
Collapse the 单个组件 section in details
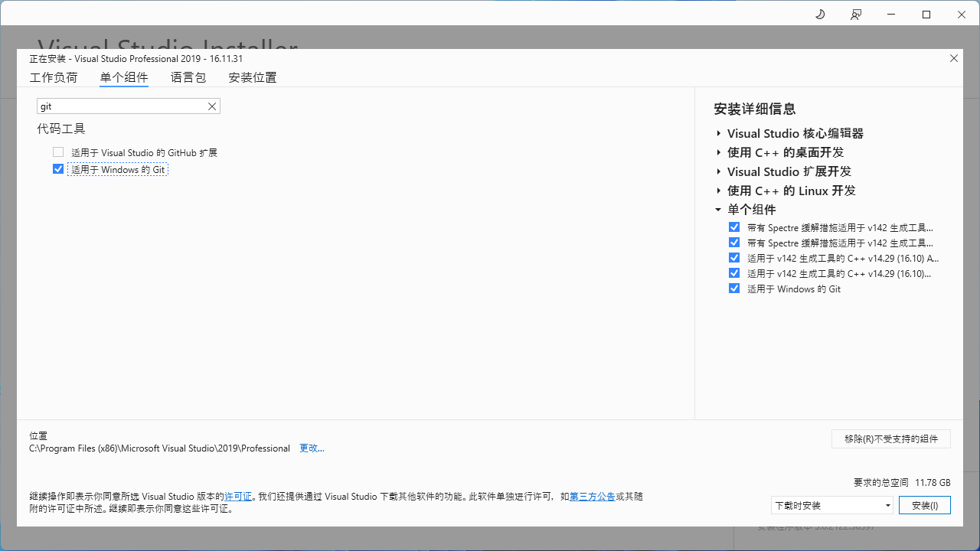pos(718,210)
